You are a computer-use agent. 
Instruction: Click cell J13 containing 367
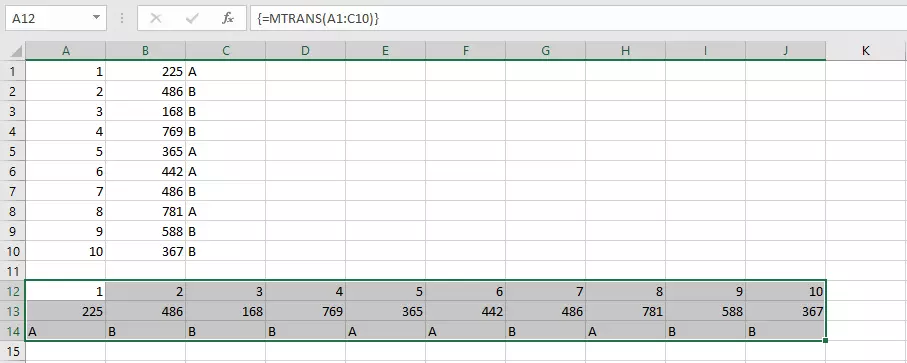786,312
